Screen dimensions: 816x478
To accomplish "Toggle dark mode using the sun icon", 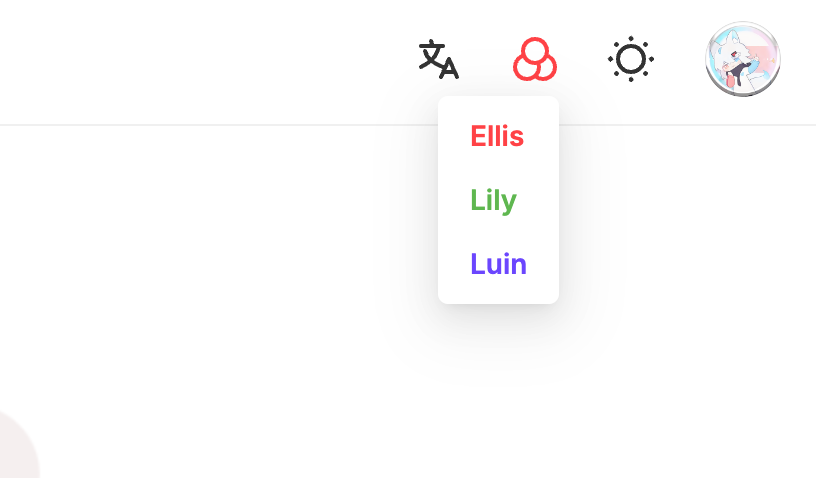I will [631, 60].
